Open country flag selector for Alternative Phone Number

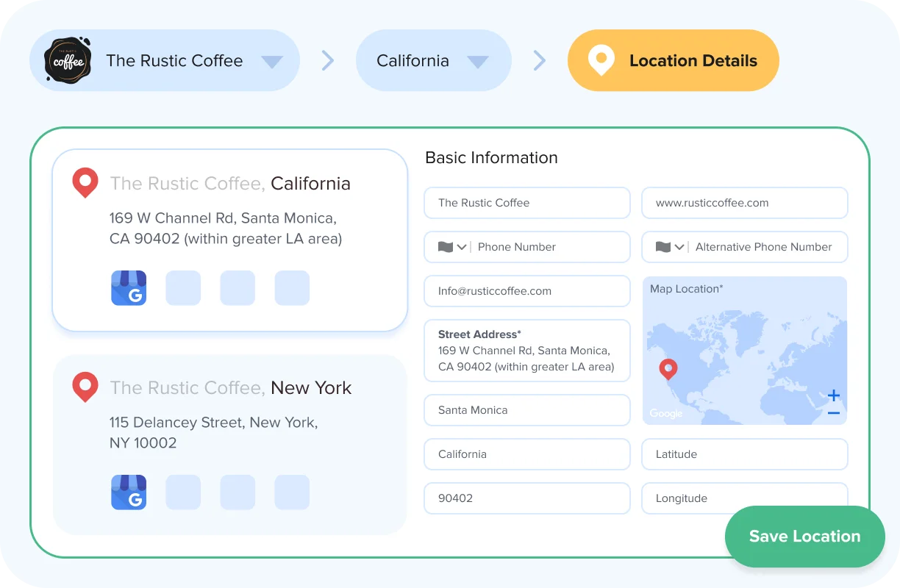tap(670, 247)
